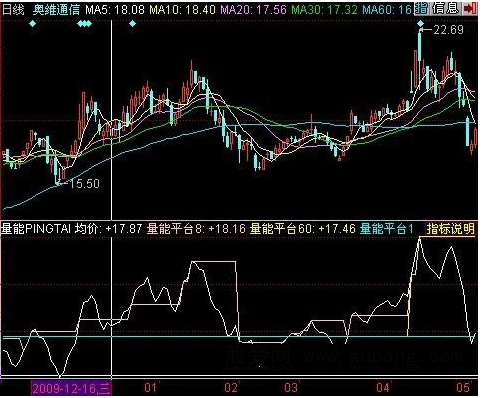Click the 04 month axis marker

(x=383, y=388)
